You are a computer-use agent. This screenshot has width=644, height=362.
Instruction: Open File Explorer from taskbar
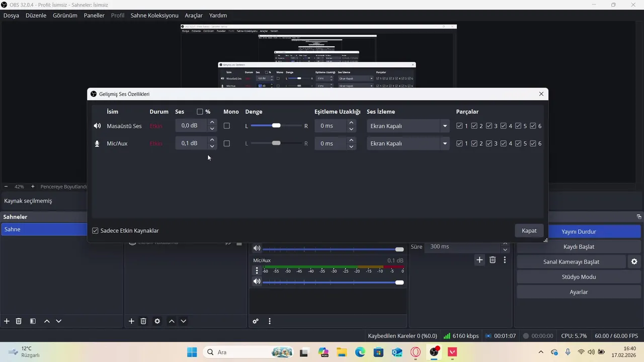(342, 352)
